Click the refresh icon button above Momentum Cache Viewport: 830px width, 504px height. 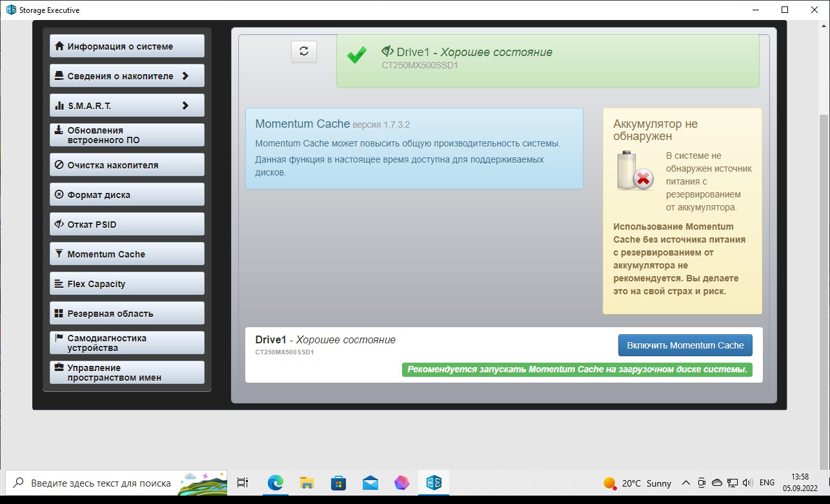[304, 52]
